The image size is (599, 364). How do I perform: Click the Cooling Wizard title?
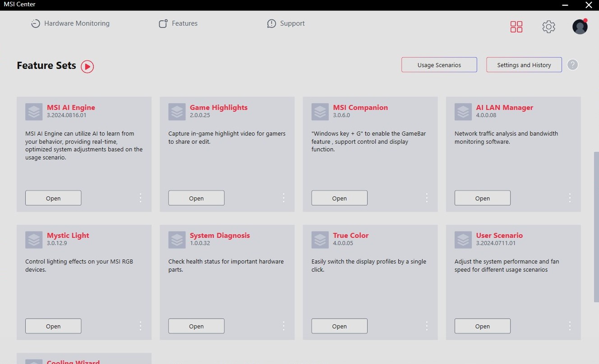click(x=73, y=362)
